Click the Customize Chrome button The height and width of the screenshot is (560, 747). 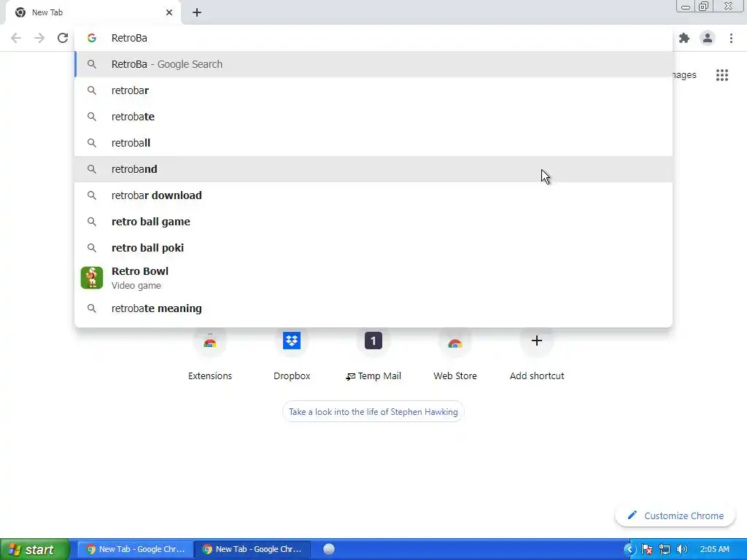click(x=675, y=516)
